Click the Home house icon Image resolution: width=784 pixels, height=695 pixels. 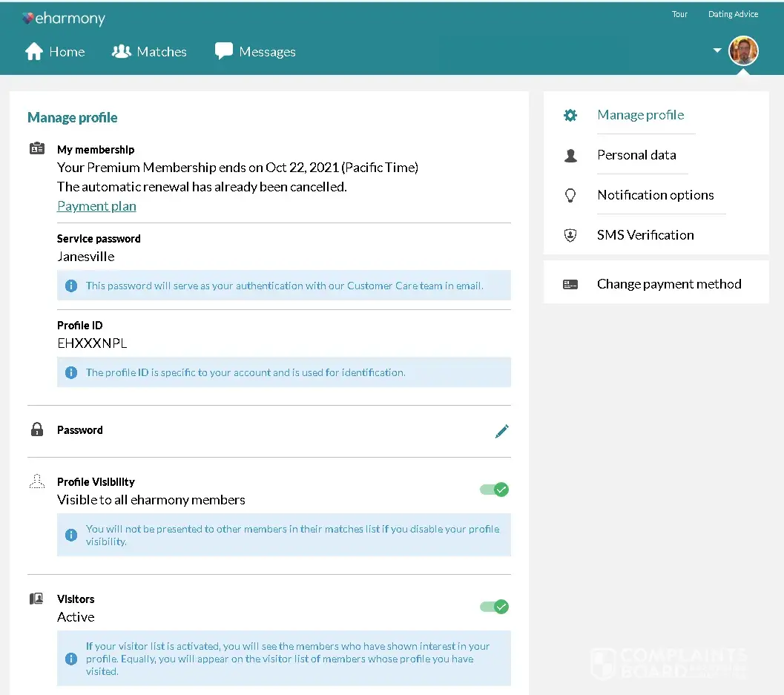(x=34, y=51)
